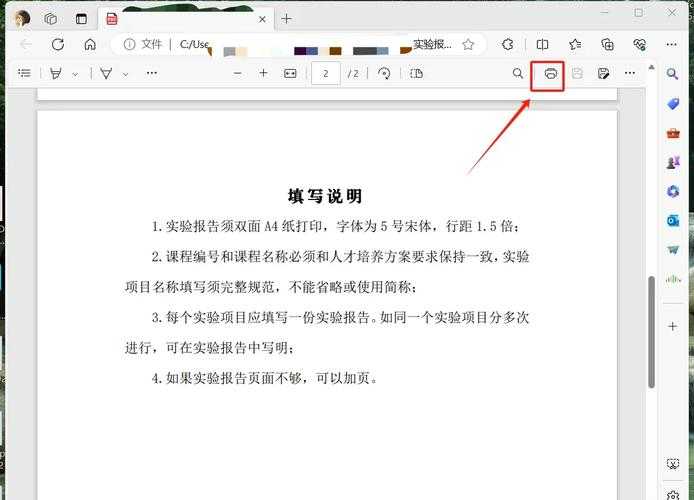694x500 pixels.
Task: Zoom in the PDF
Action: coord(263,73)
